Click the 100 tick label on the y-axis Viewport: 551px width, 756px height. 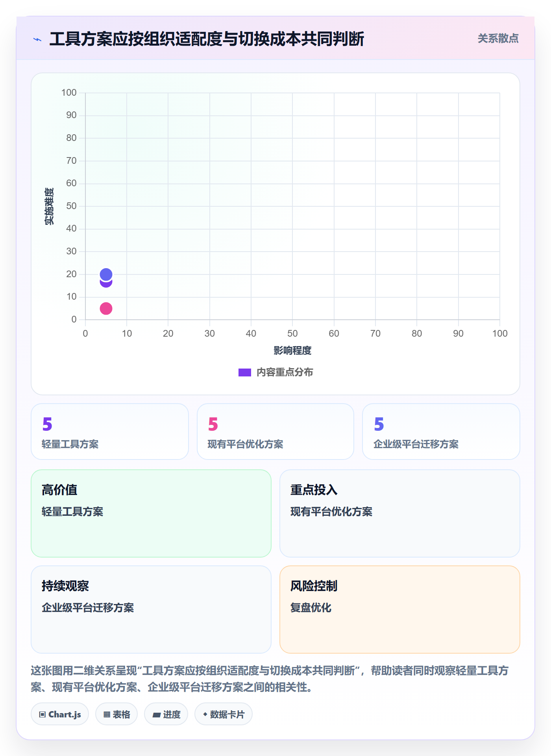69,93
